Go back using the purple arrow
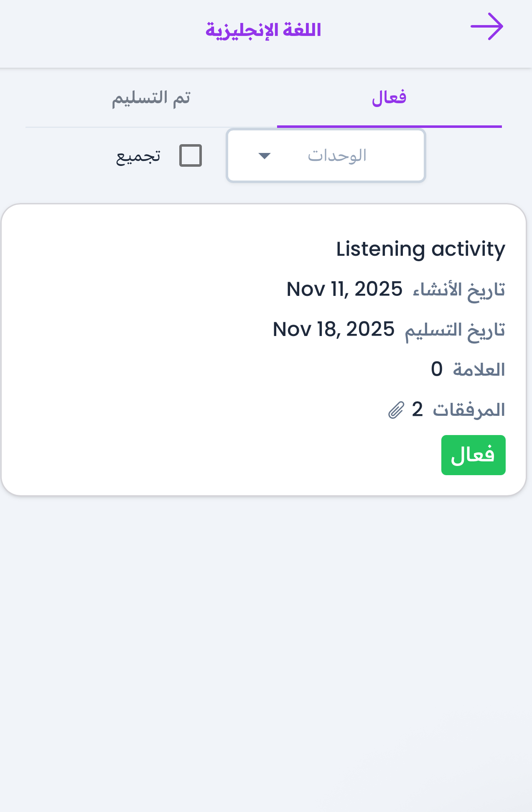Image resolution: width=532 pixels, height=812 pixels. (x=486, y=27)
